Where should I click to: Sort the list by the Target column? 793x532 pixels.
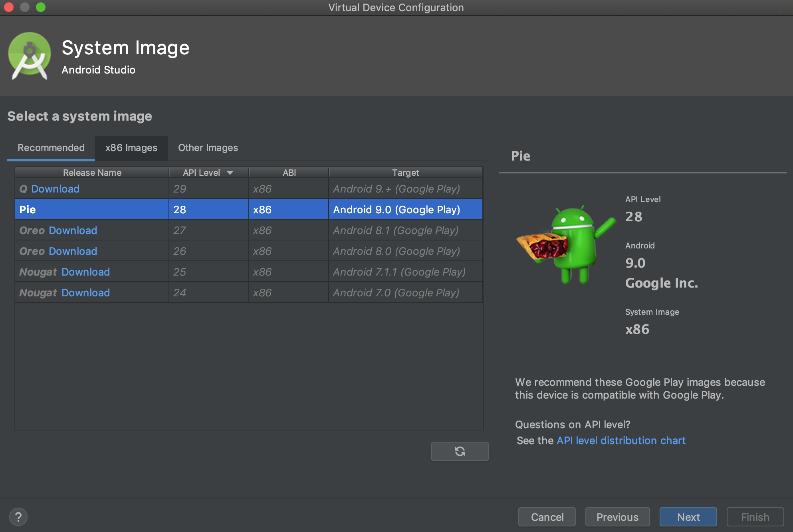[405, 173]
